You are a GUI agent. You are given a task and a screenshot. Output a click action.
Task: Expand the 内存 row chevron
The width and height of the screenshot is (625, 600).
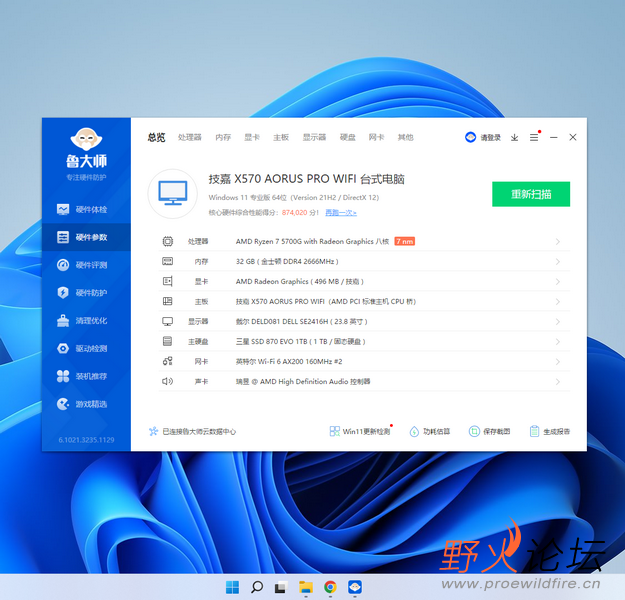[558, 262]
